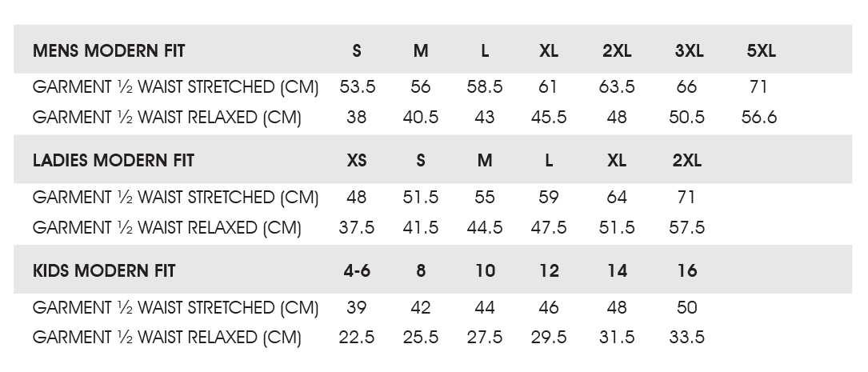This screenshot has height=372, width=868.
Task: Click the kids Garment ½ Waist Relaxed label
Action: pyautogui.click(x=166, y=337)
